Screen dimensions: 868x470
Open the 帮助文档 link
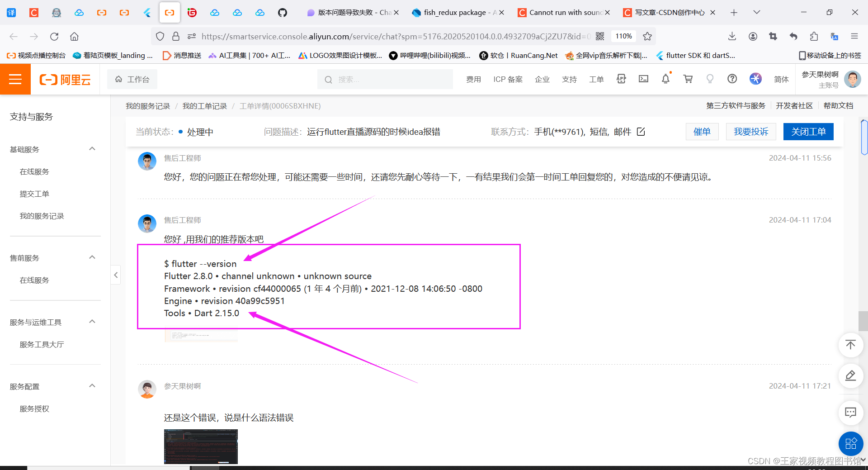[838, 105]
